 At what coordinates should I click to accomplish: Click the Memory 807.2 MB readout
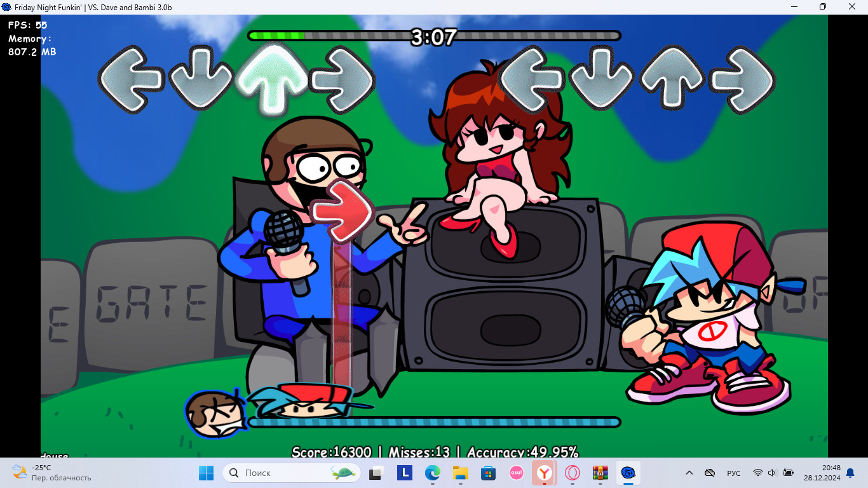(x=32, y=45)
